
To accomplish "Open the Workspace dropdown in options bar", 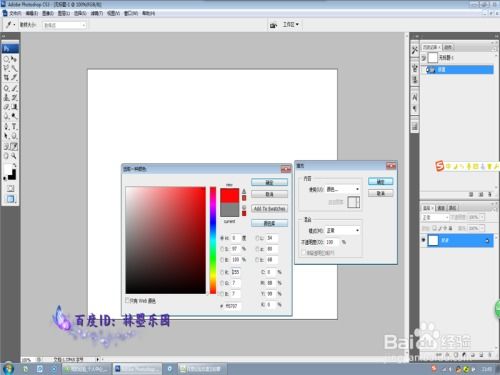I will point(291,25).
